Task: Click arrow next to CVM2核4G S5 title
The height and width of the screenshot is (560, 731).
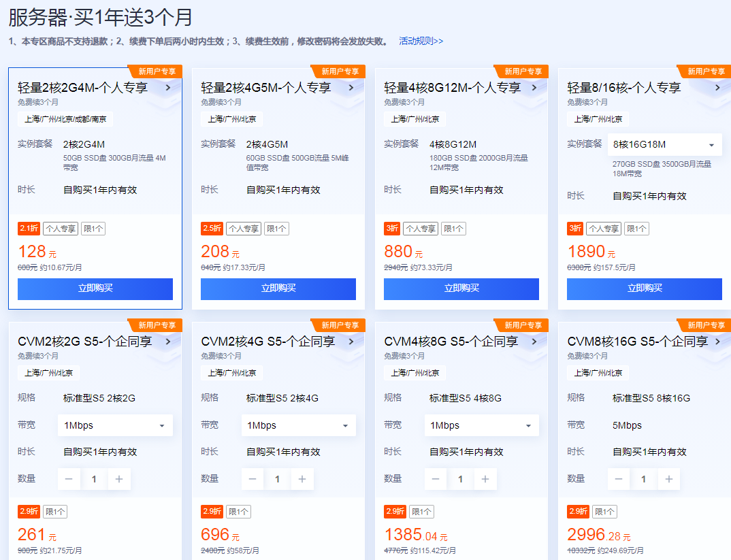Action: click(x=351, y=342)
